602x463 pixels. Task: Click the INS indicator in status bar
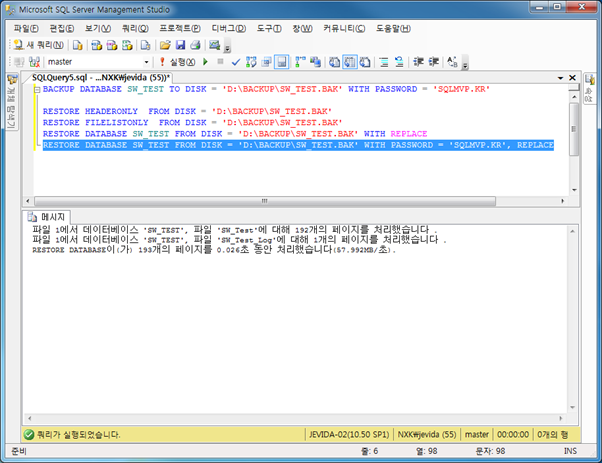click(x=571, y=451)
